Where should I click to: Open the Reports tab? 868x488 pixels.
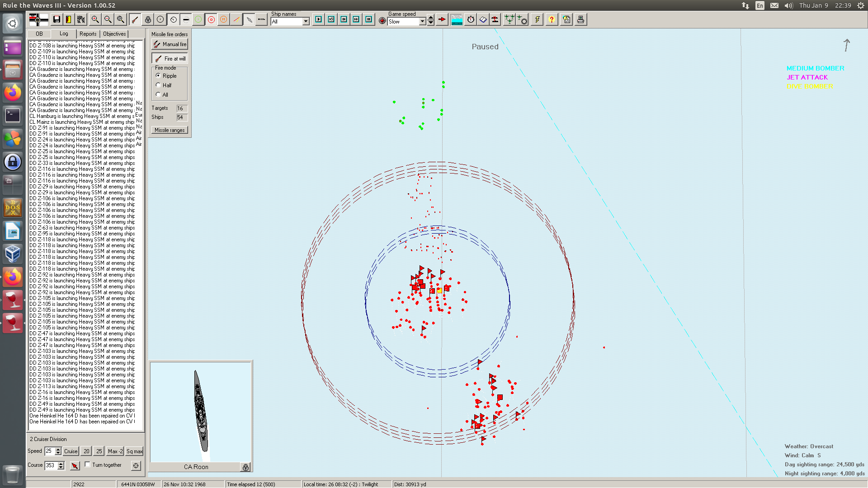click(x=88, y=34)
